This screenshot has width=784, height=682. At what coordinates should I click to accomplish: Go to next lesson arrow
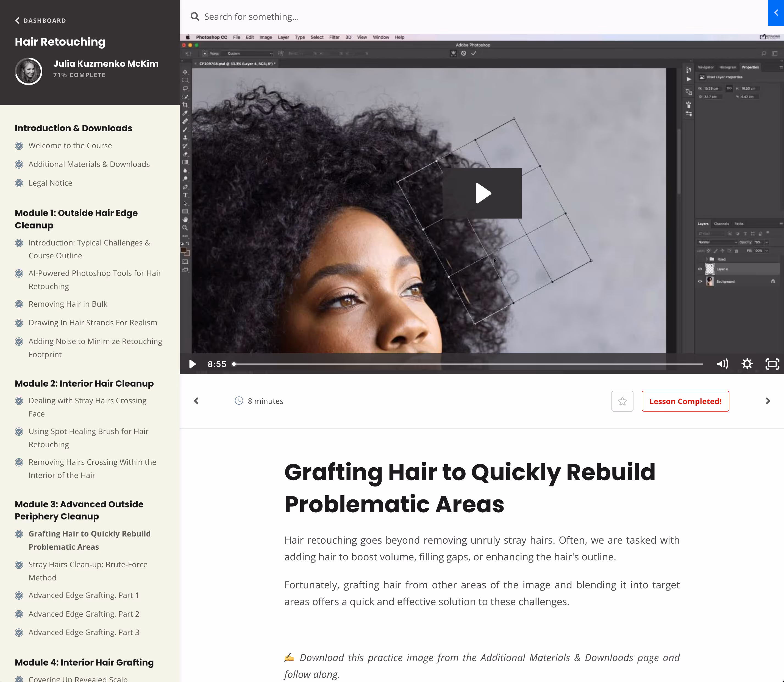click(x=768, y=401)
